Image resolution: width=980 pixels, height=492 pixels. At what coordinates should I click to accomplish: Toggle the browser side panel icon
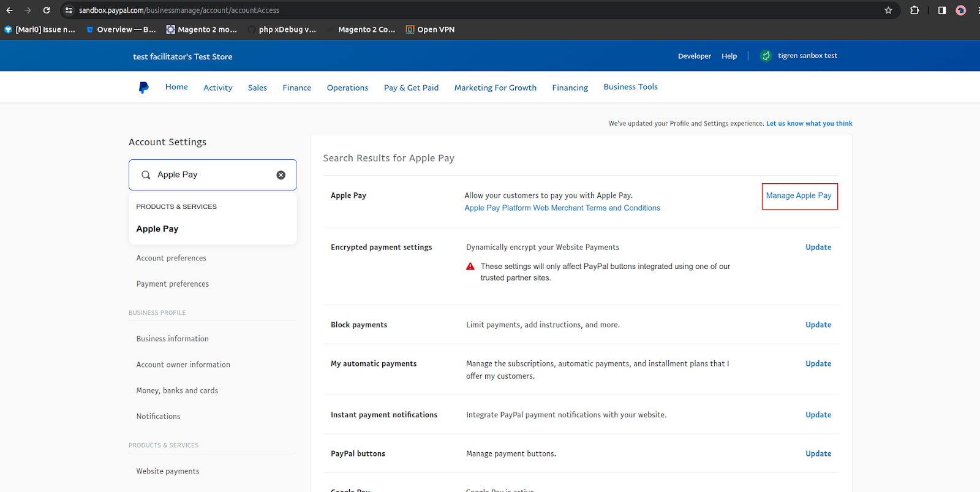(942, 10)
